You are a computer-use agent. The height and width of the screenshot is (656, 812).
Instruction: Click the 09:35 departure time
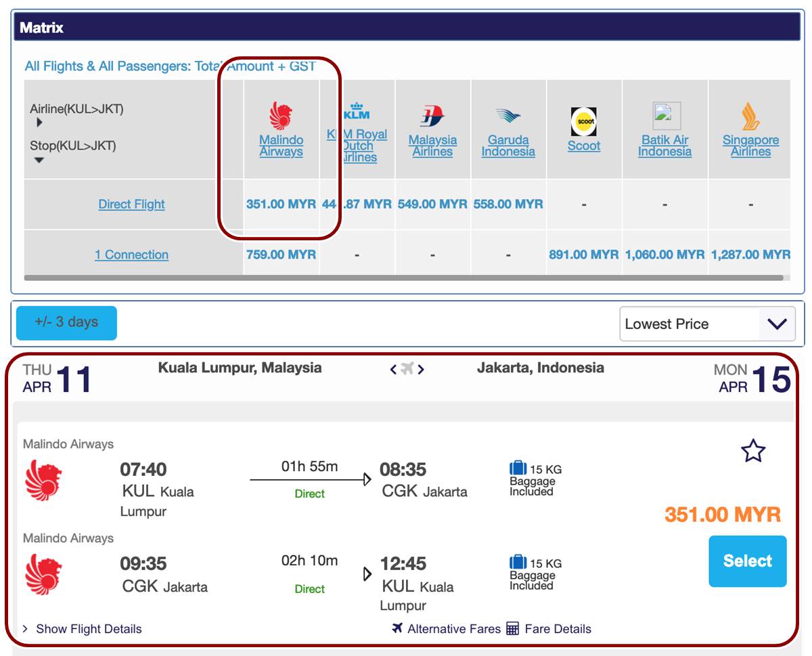coord(143,563)
